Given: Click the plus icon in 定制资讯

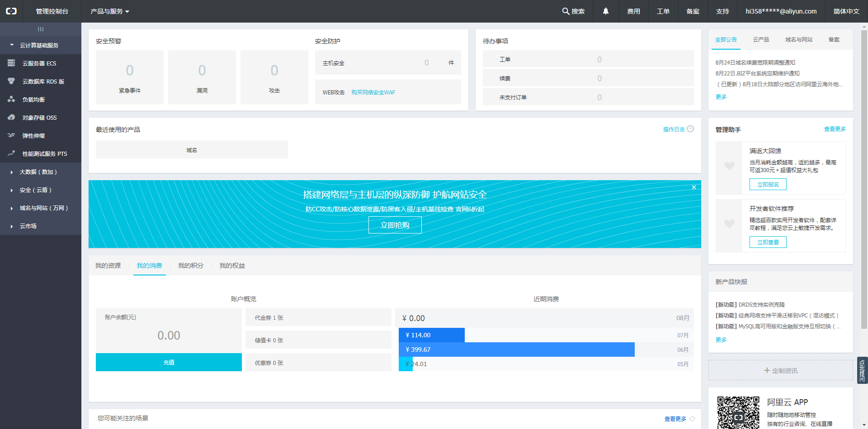Looking at the screenshot, I should tap(767, 370).
